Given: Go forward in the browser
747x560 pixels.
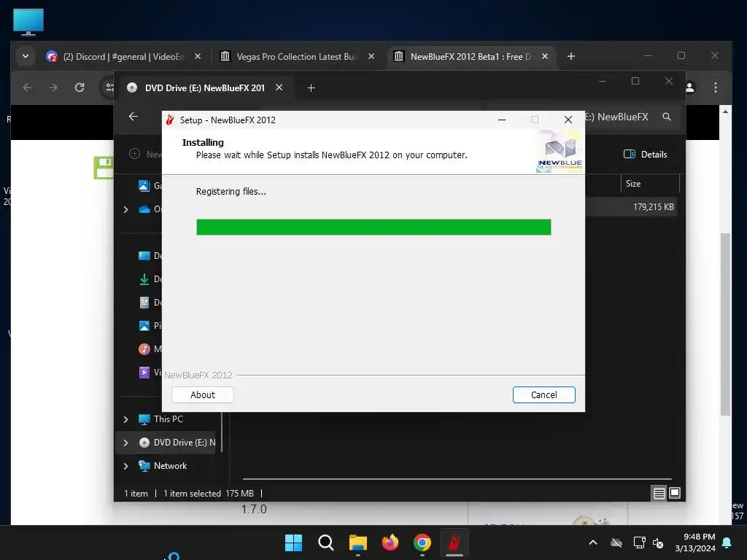Looking at the screenshot, I should 53,87.
